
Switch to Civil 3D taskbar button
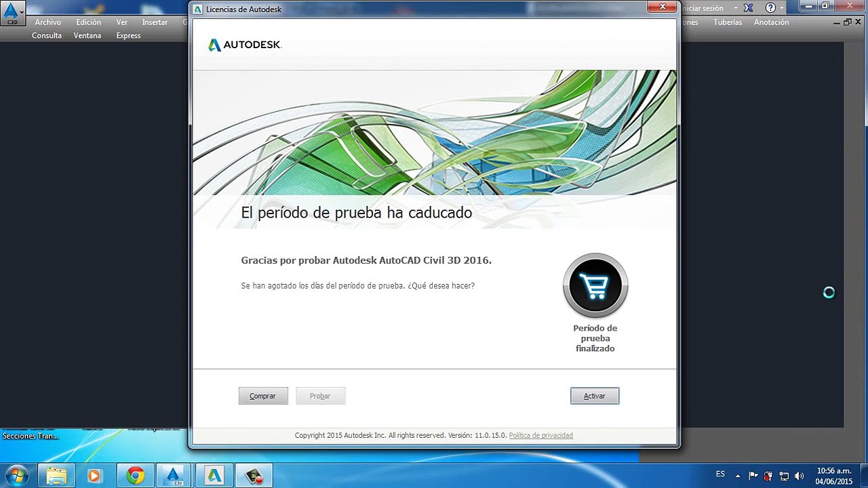[174, 476]
